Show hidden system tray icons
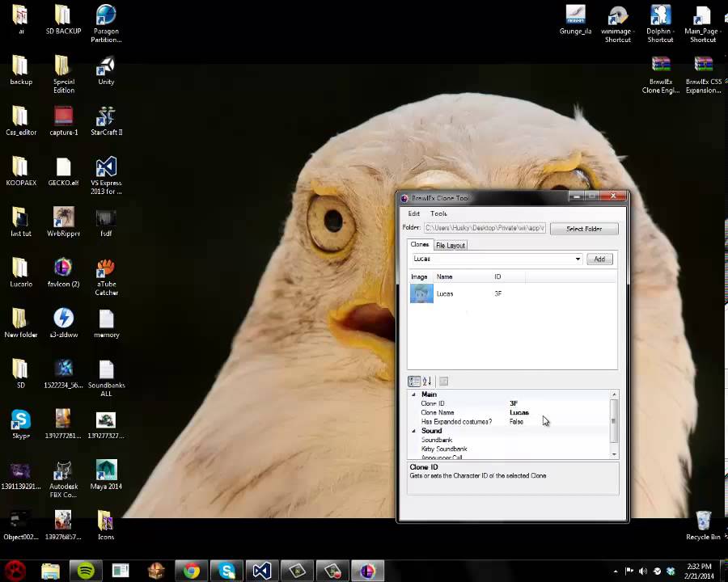Viewport: 728px width, 582px height. pos(616,571)
